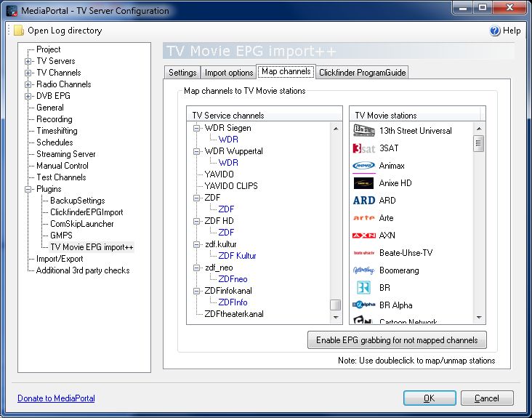The image size is (532, 418).
Task: Collapse the WDR Siegen channel node
Action: point(196,128)
